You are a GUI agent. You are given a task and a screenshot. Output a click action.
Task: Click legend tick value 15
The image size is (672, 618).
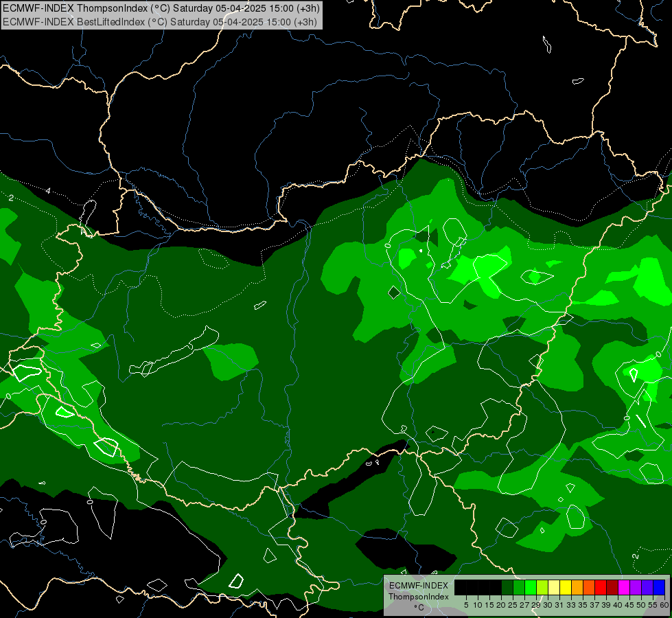[489, 605]
